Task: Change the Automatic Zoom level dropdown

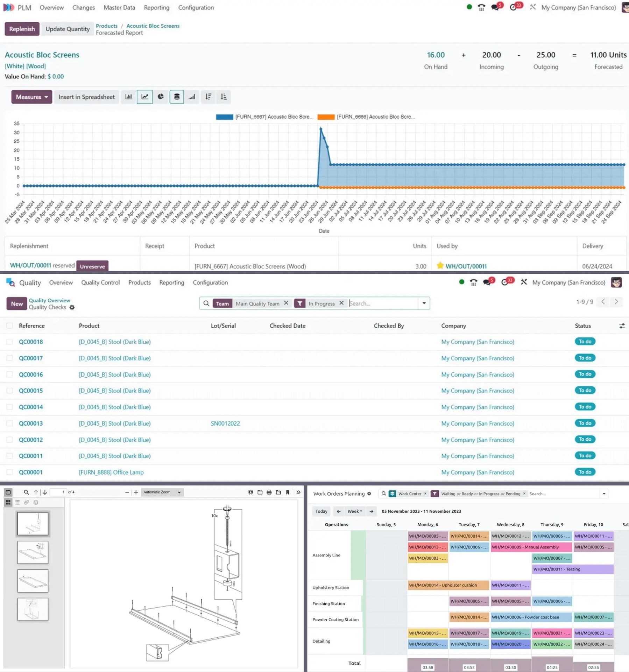Action: [162, 492]
